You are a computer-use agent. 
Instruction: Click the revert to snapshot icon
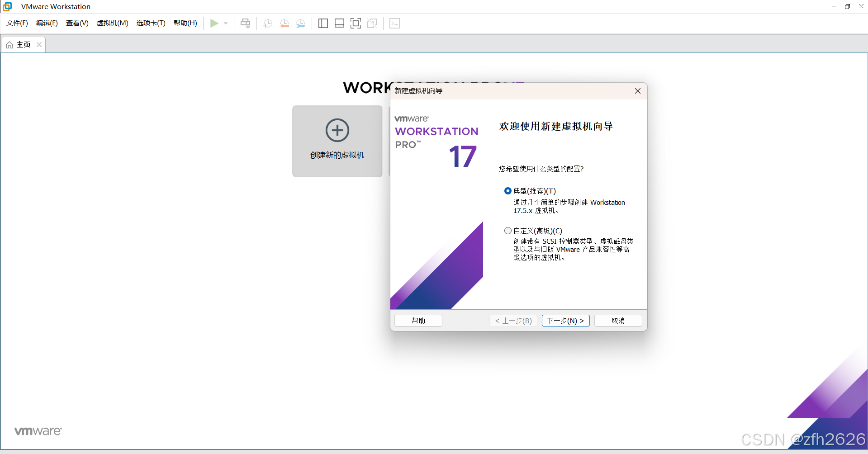click(x=284, y=24)
